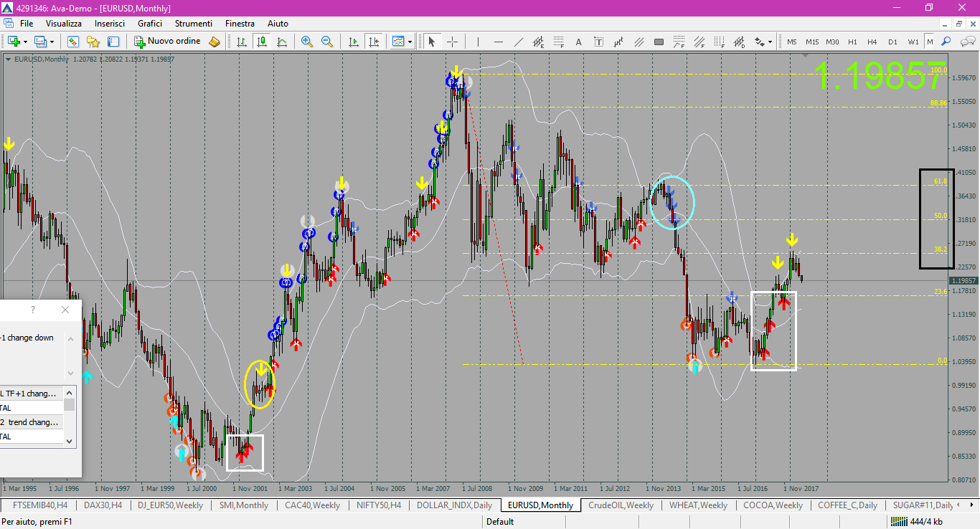980x529 pixels.
Task: Select the text label T tool
Action: coord(598,42)
